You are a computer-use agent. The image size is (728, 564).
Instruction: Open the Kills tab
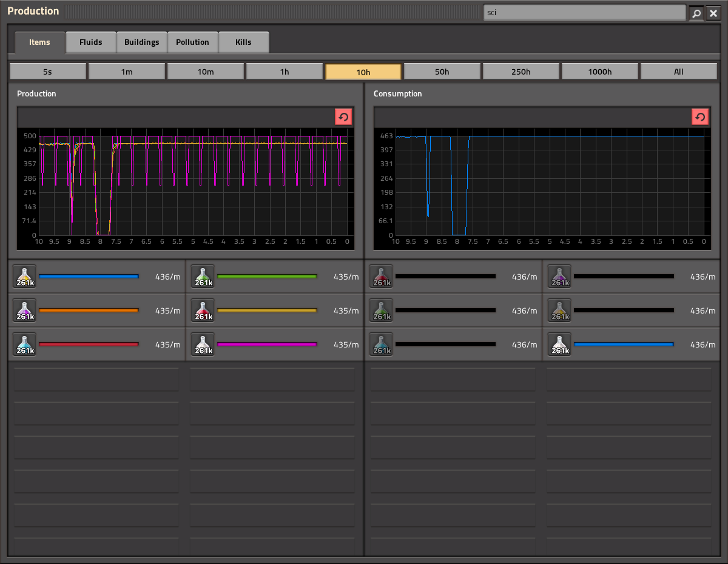[x=243, y=42]
